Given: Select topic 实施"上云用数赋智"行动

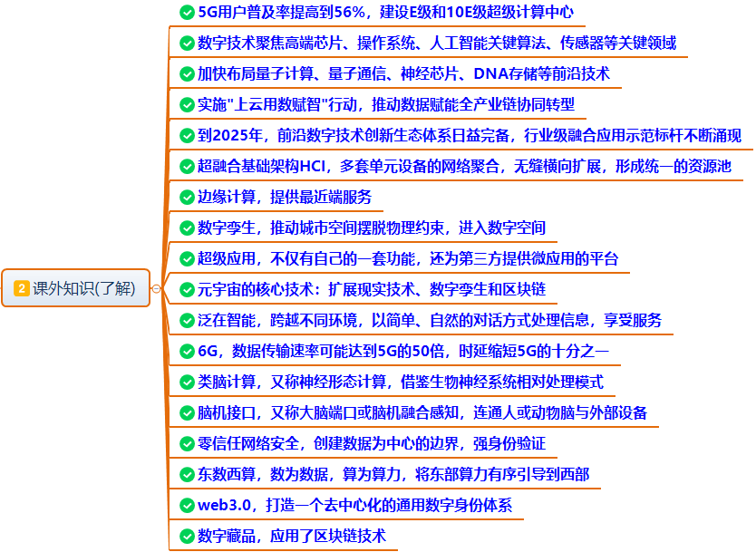Looking at the screenshot, I should click(x=386, y=104).
